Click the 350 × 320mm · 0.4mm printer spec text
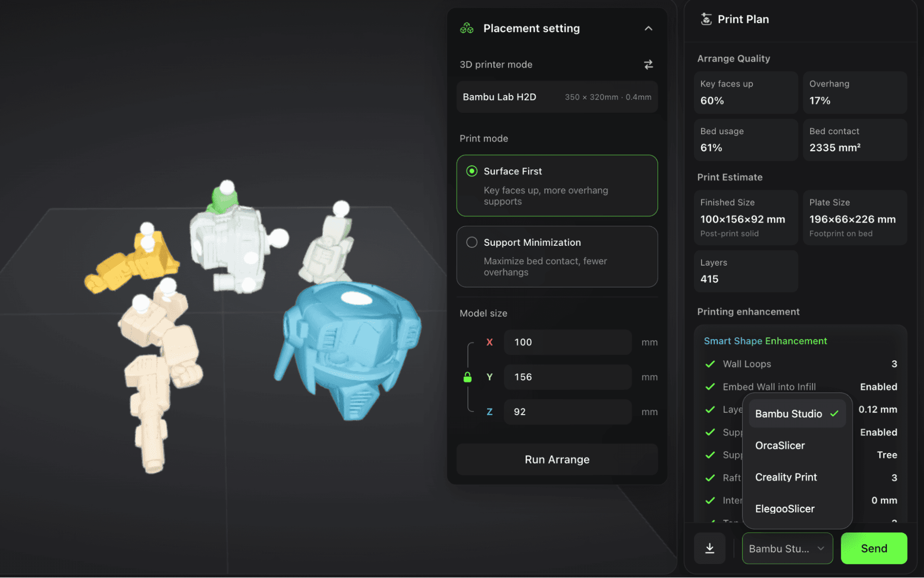The image size is (924, 578). (x=608, y=97)
